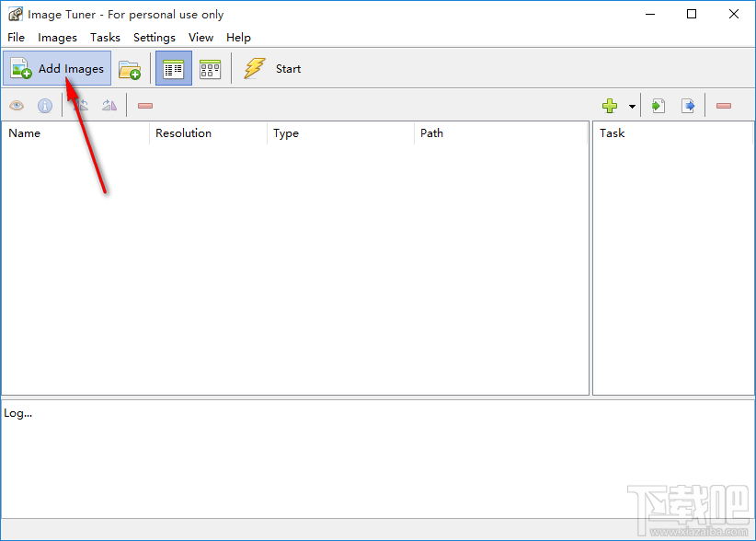This screenshot has width=756, height=541.
Task: Switch to details list view
Action: click(x=174, y=68)
